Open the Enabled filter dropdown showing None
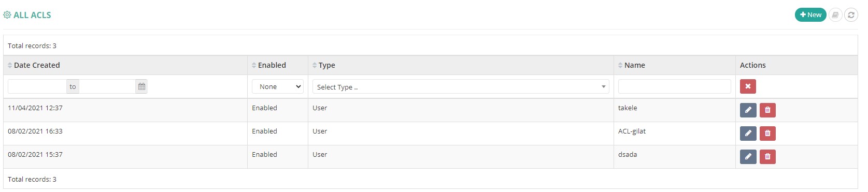This screenshot has height=192, width=868. [278, 86]
